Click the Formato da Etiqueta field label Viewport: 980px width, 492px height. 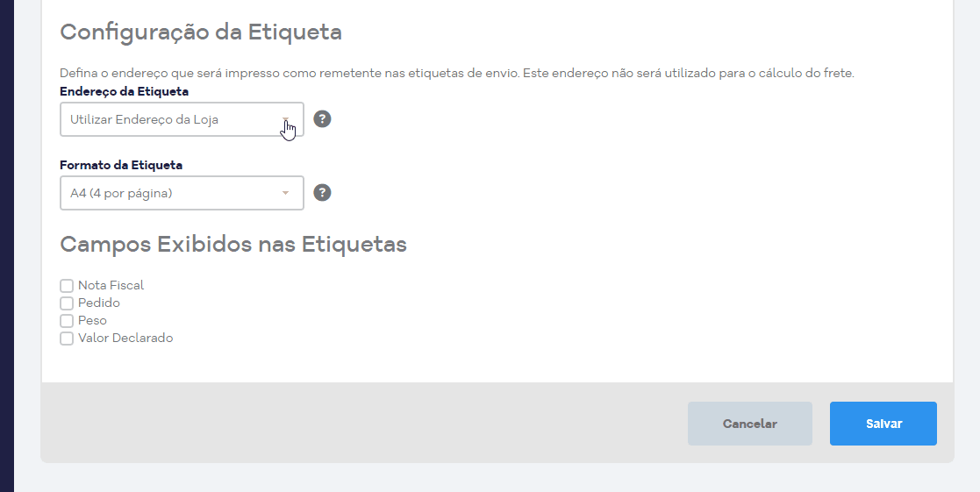(121, 165)
